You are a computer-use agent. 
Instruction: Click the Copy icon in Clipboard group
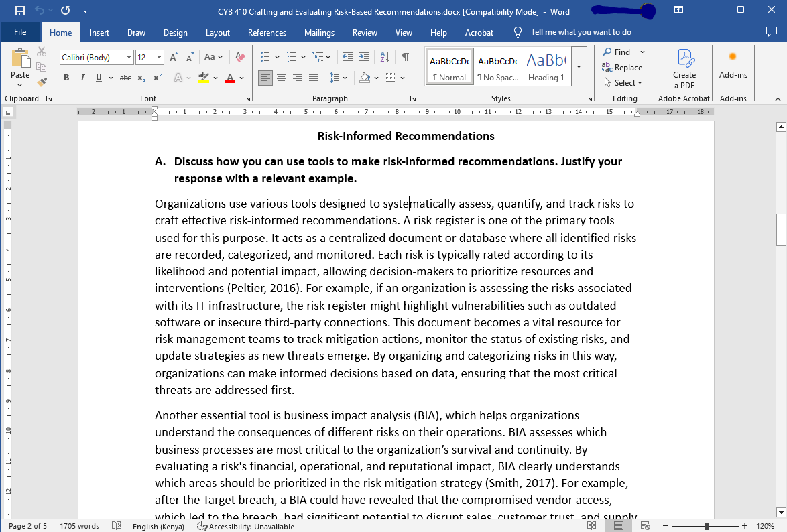pos(42,67)
